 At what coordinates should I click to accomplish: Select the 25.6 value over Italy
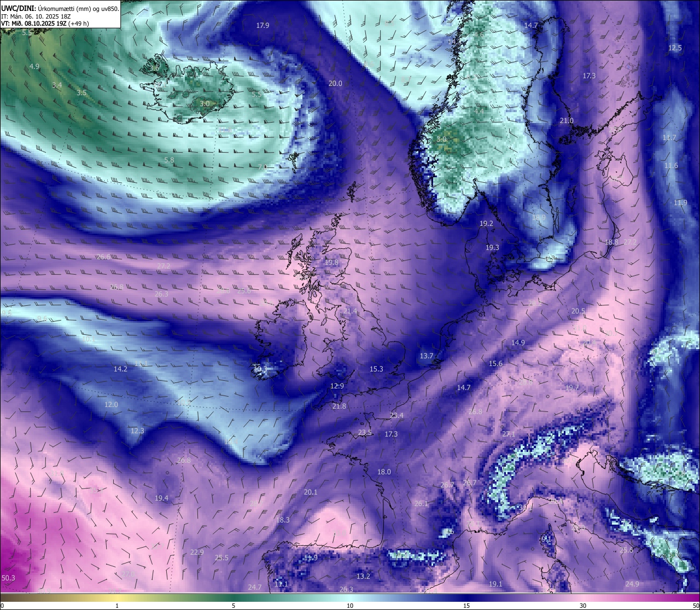(626, 550)
